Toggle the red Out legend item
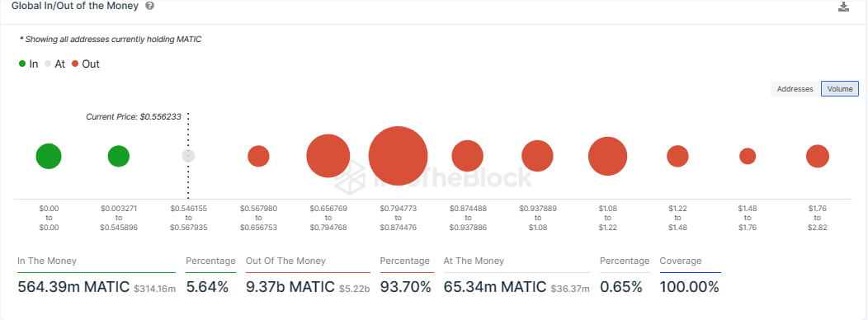Screen dimensions: 868x320 point(86,64)
